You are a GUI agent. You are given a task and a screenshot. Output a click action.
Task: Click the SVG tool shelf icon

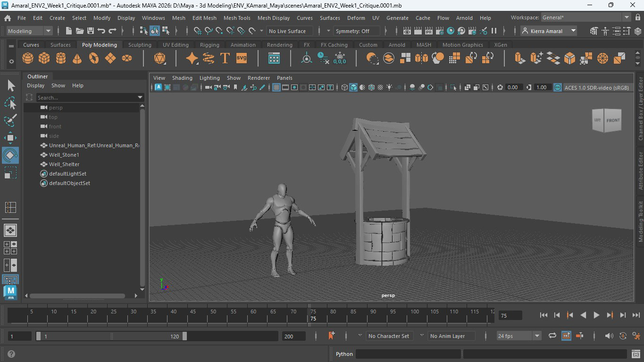pos(242,58)
